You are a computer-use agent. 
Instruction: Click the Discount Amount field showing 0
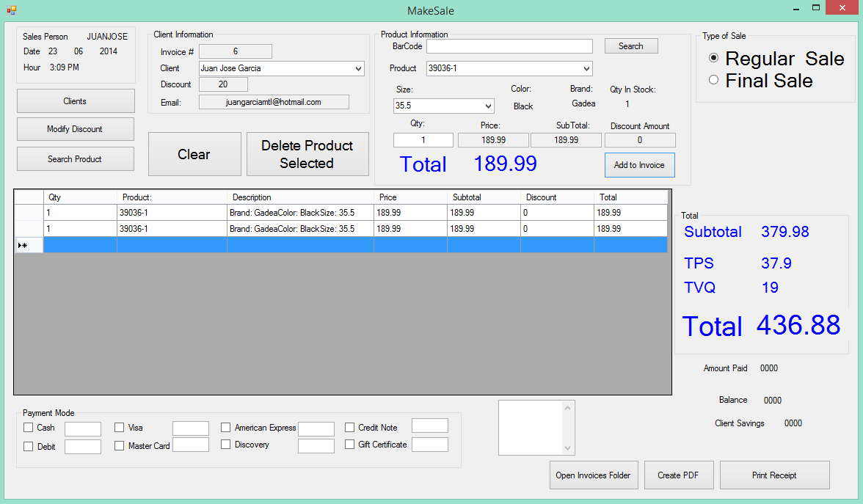pyautogui.click(x=640, y=140)
